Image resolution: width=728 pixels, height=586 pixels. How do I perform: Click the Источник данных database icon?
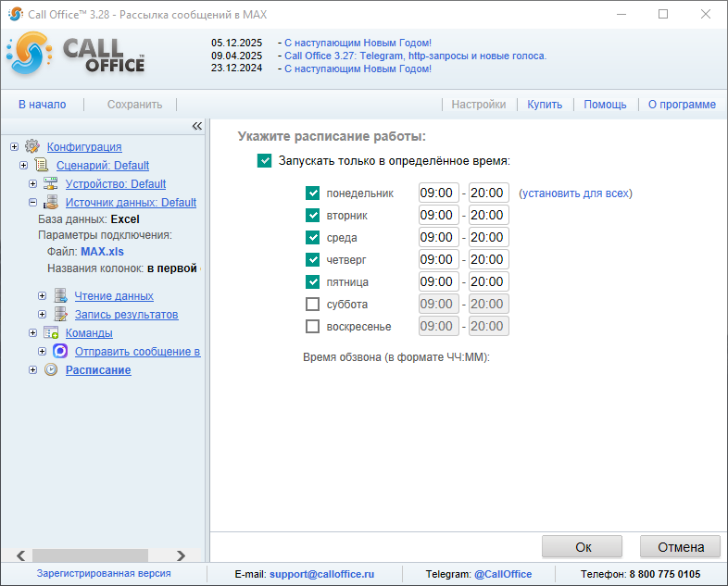point(51,202)
